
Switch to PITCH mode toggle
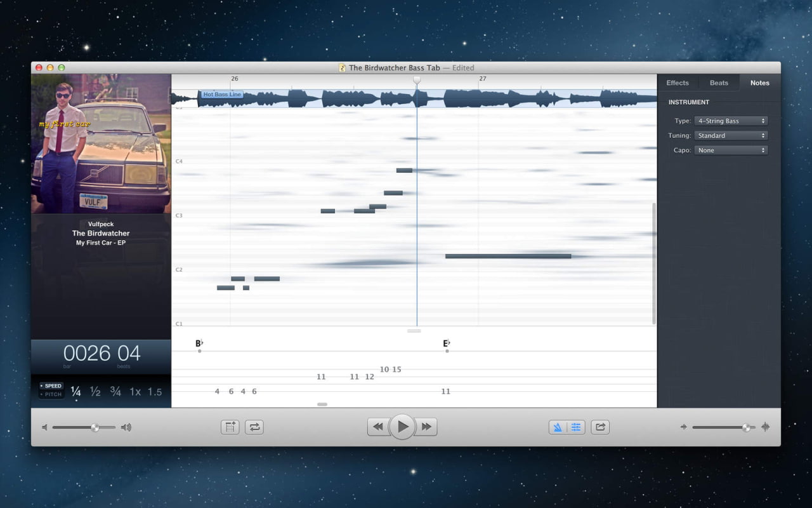coord(51,394)
